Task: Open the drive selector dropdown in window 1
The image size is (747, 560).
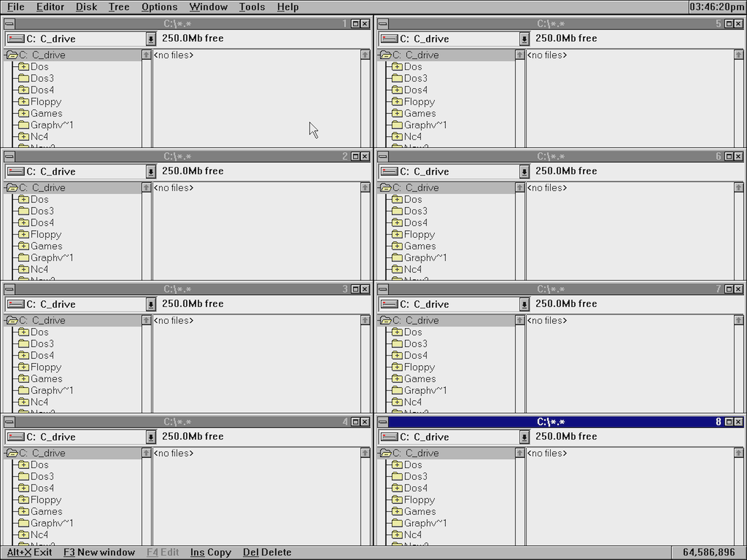Action: pos(151,39)
